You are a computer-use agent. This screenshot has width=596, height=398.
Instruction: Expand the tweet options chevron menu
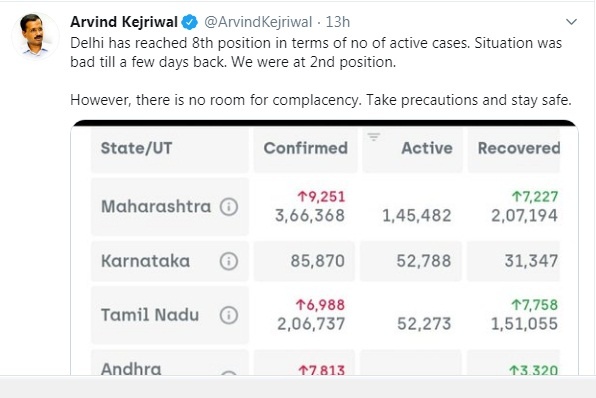click(x=571, y=22)
